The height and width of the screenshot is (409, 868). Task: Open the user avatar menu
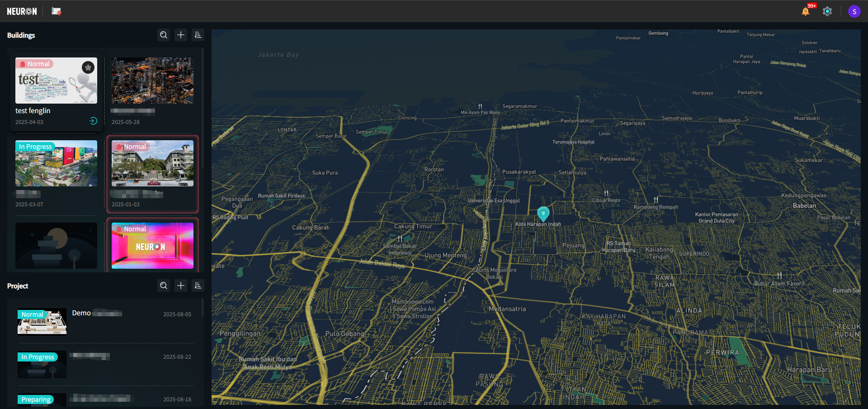[x=854, y=11]
